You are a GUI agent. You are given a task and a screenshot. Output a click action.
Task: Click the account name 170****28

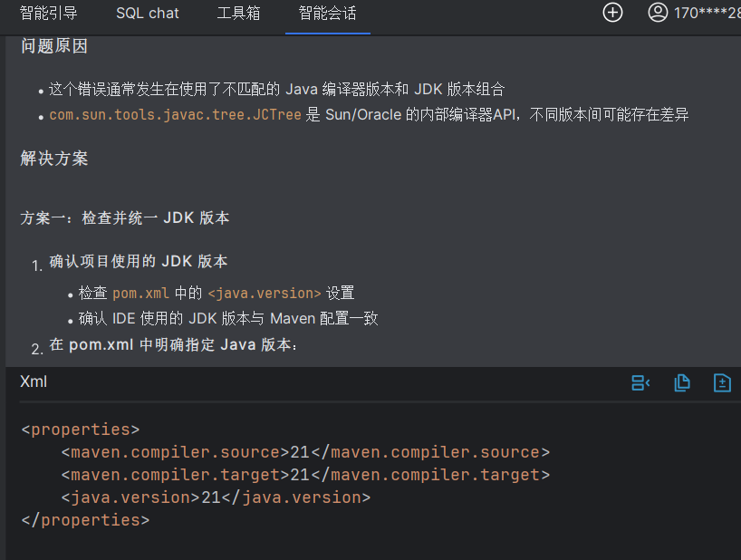pos(707,13)
